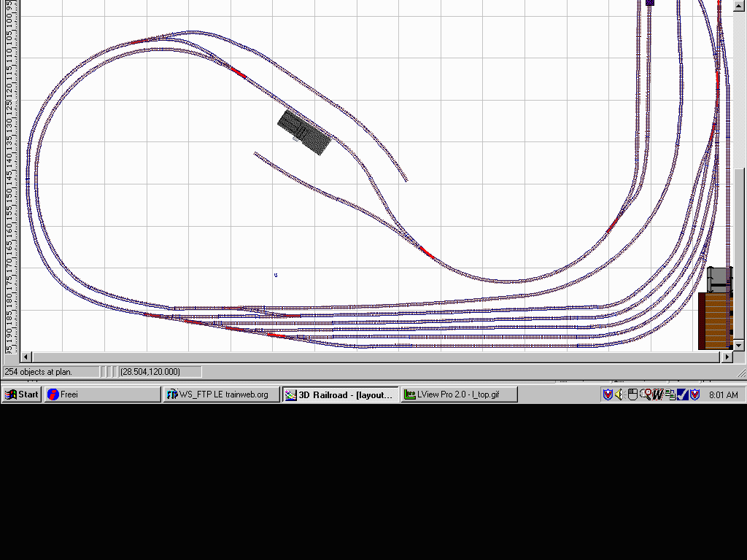The width and height of the screenshot is (747, 560).
Task: Open the magnifier tray icon
Action: (x=645, y=394)
